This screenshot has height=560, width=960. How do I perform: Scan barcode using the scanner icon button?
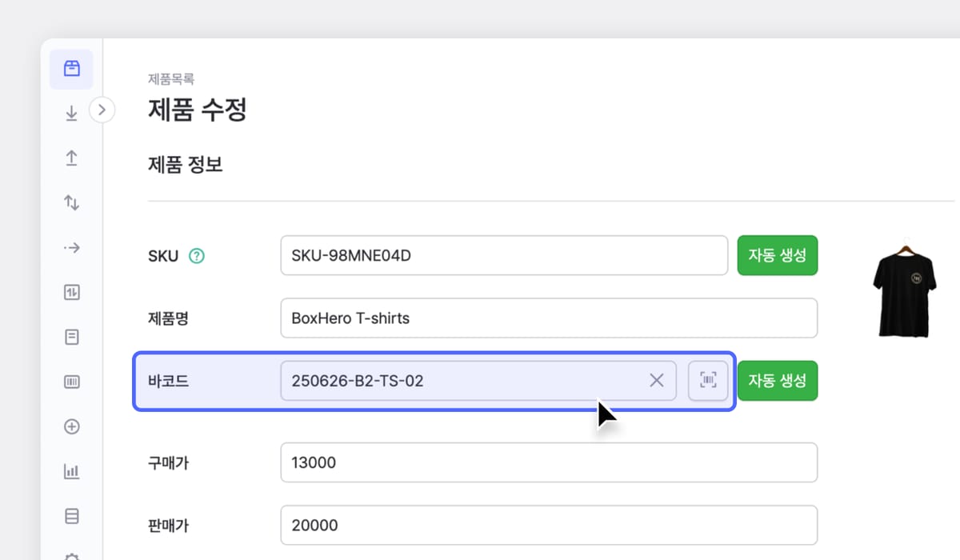click(708, 381)
